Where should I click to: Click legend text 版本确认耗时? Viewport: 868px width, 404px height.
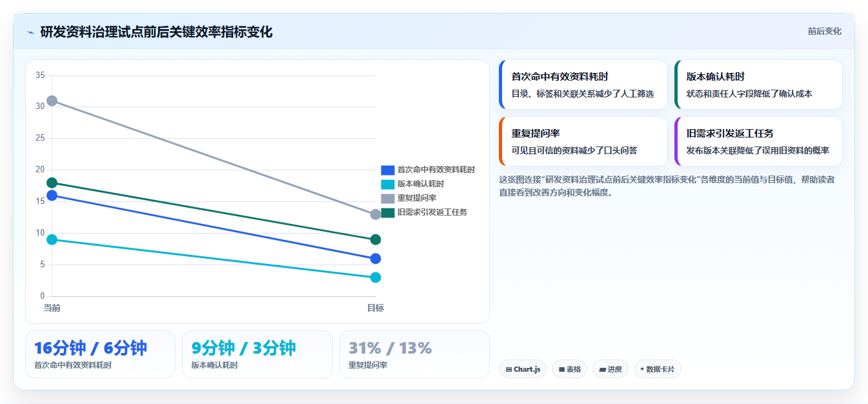click(x=421, y=185)
